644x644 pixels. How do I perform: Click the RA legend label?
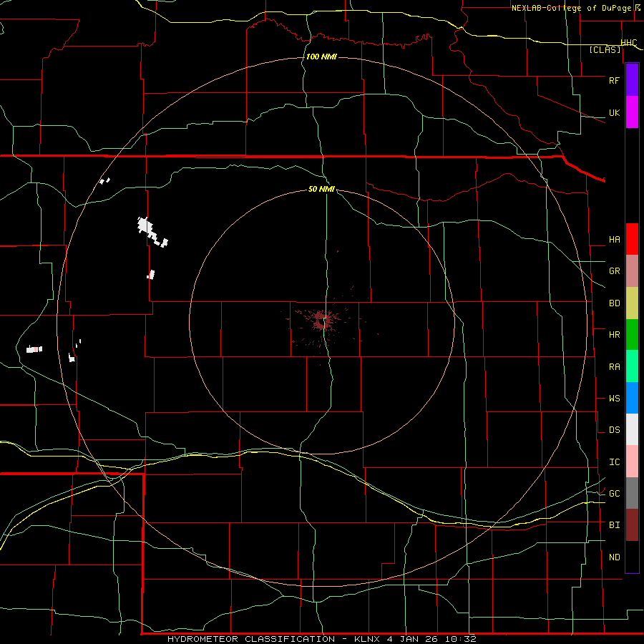[x=614, y=367]
